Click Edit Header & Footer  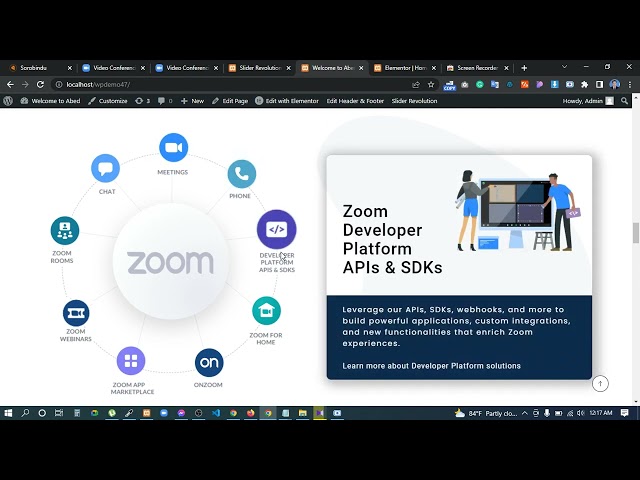[x=355, y=101]
